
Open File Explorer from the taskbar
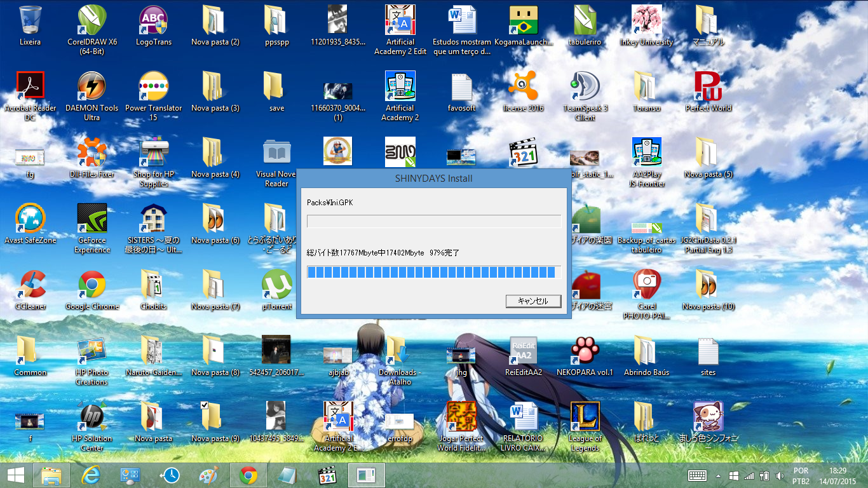click(51, 475)
